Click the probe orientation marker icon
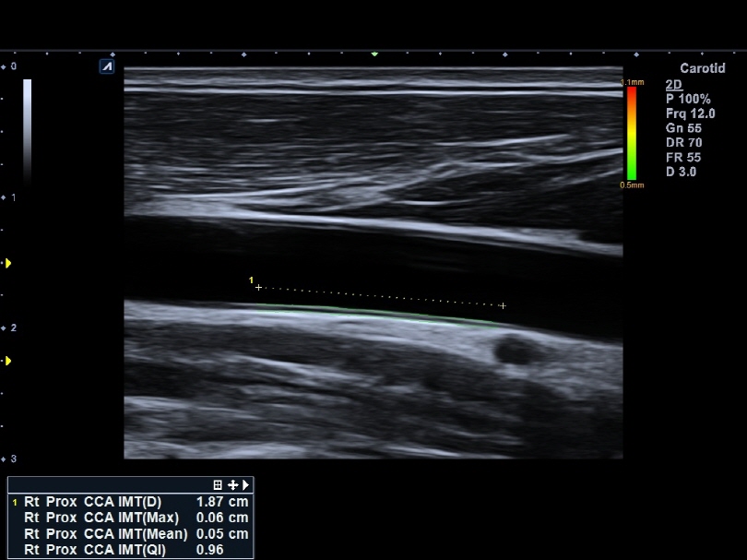 108,66
